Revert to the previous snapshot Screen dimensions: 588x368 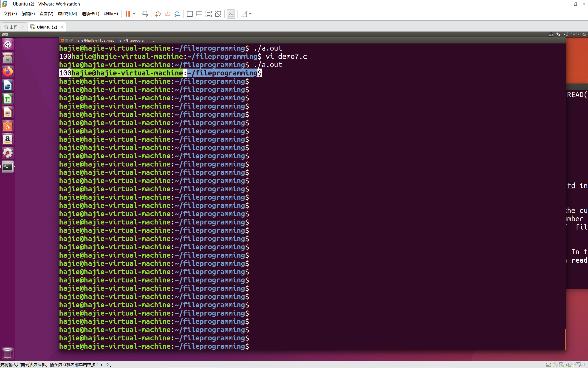click(x=167, y=14)
